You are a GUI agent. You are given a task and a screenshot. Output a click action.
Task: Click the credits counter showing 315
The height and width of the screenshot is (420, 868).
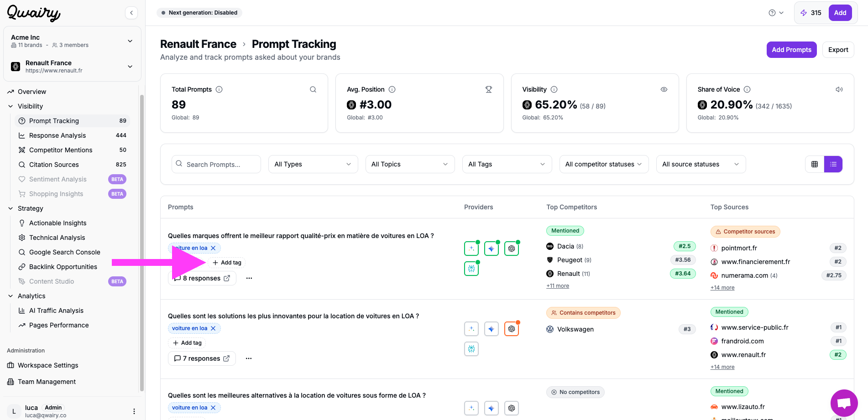pyautogui.click(x=811, y=13)
